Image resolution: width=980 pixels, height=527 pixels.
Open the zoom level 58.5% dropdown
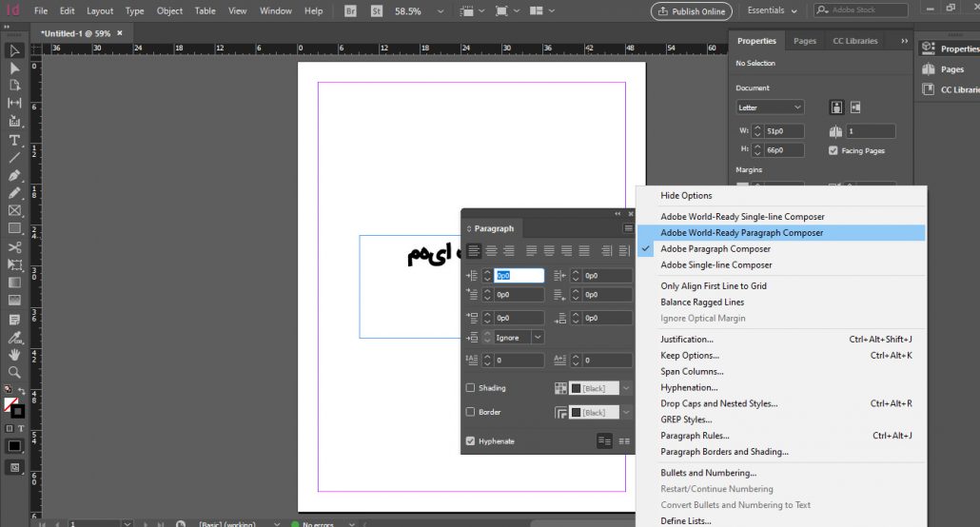[x=440, y=11]
